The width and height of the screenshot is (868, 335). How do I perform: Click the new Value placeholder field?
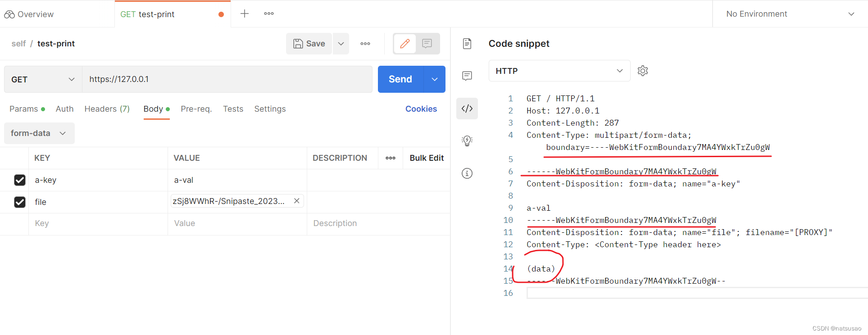237,223
